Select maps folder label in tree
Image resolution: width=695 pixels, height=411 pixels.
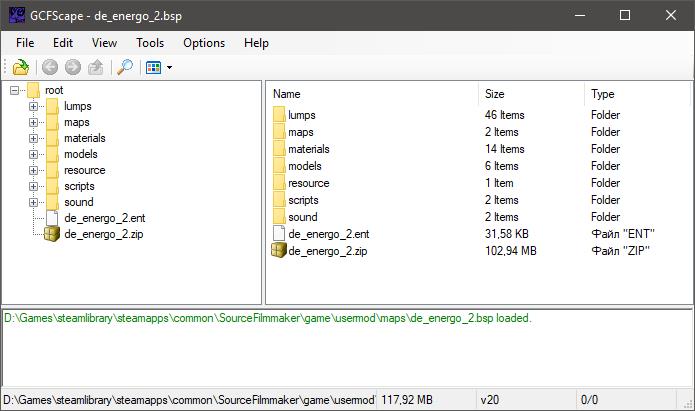coord(77,122)
